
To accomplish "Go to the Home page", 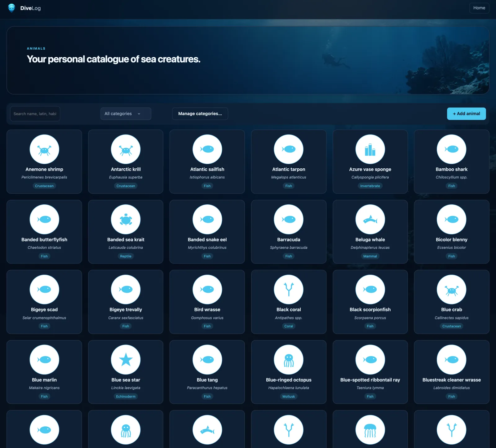I will [479, 8].
